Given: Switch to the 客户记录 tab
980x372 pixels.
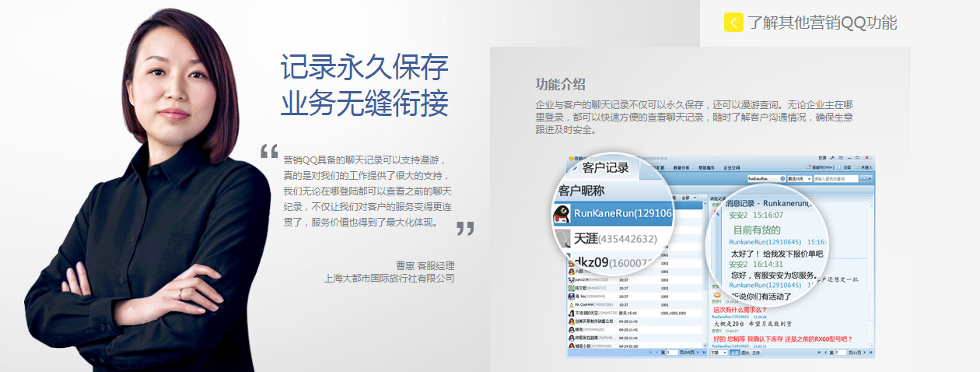Looking at the screenshot, I should [x=605, y=167].
